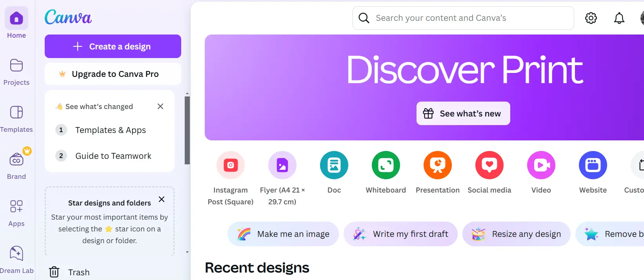Select the Whiteboard design icon
The height and width of the screenshot is (280, 644).
pos(386,165)
